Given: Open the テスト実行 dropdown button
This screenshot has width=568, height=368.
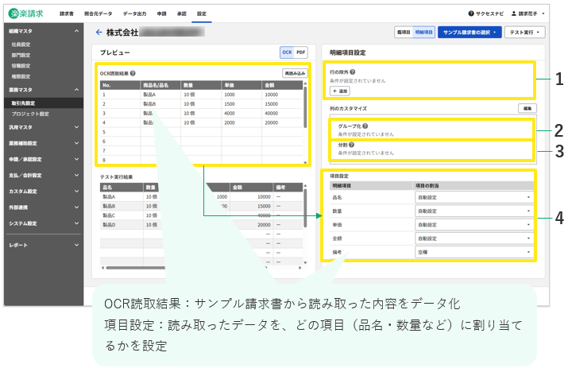Looking at the screenshot, I should point(525,32).
